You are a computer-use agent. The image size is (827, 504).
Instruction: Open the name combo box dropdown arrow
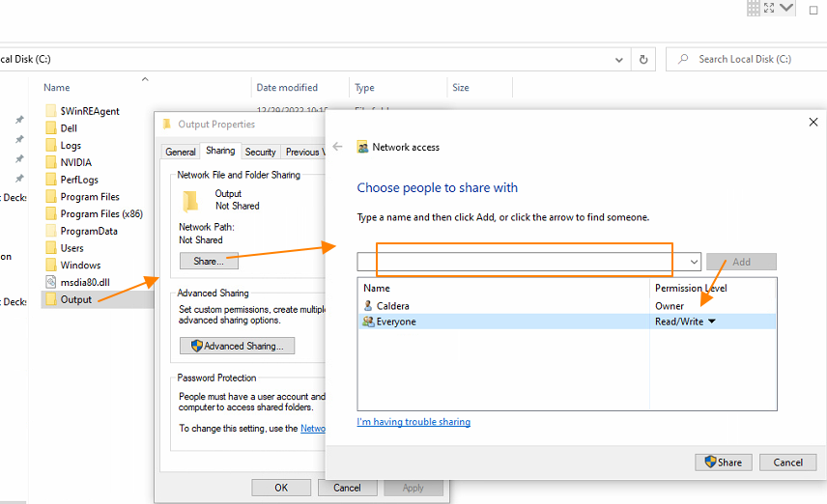coord(694,262)
